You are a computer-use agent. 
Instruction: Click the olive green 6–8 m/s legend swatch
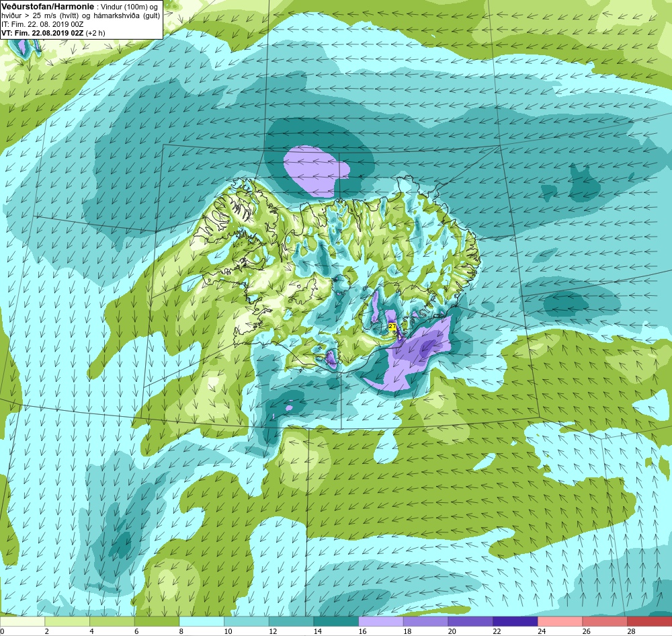pos(157,621)
